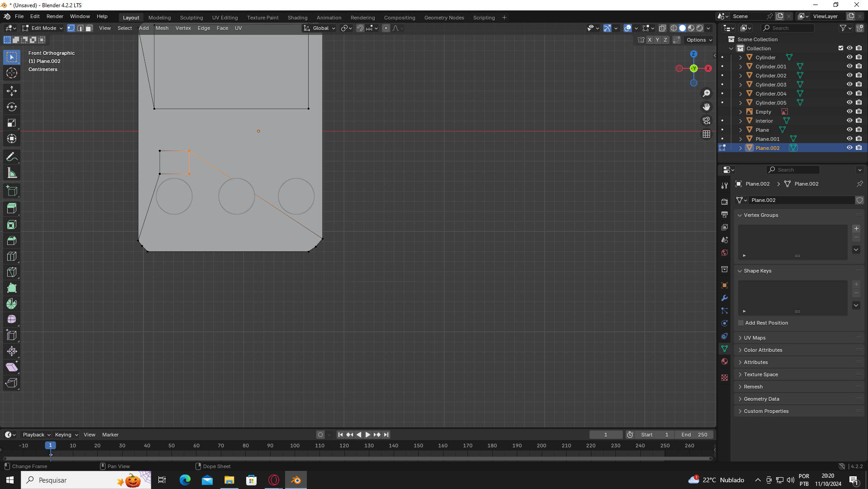Open the Material properties tab

[x=725, y=361]
